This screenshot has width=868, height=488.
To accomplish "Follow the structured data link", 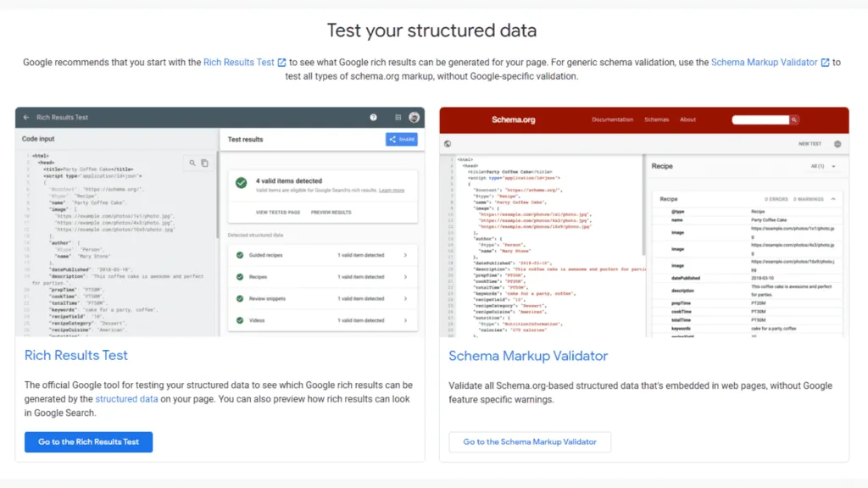I will [x=126, y=399].
